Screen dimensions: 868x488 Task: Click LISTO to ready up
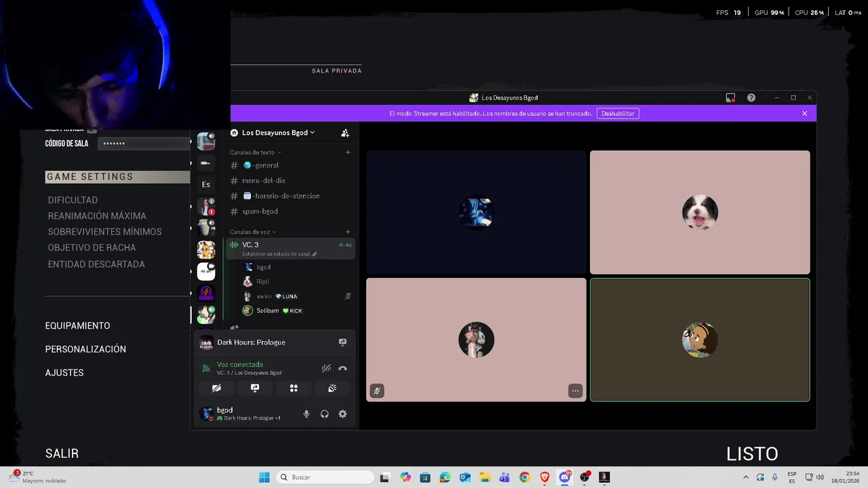coord(752,453)
